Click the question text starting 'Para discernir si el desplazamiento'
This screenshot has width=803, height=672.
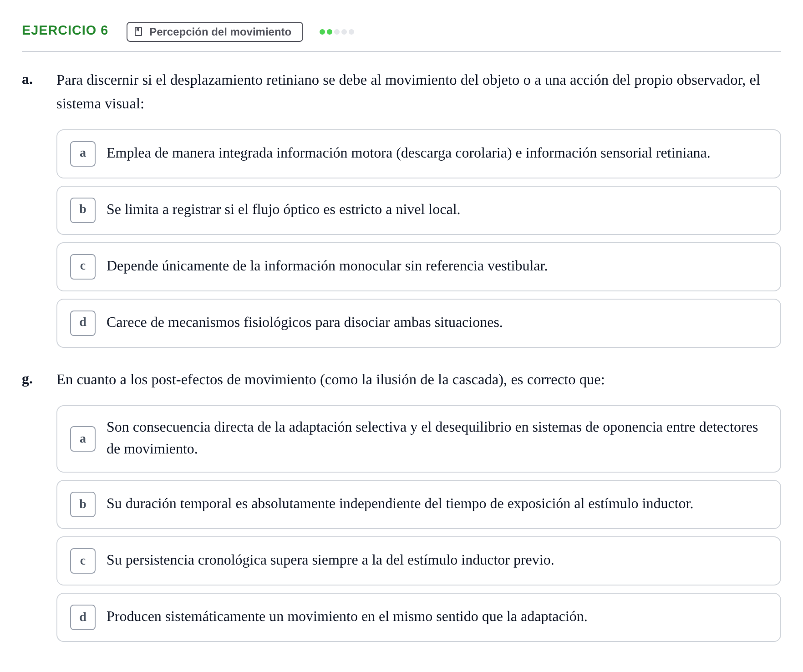click(x=408, y=92)
